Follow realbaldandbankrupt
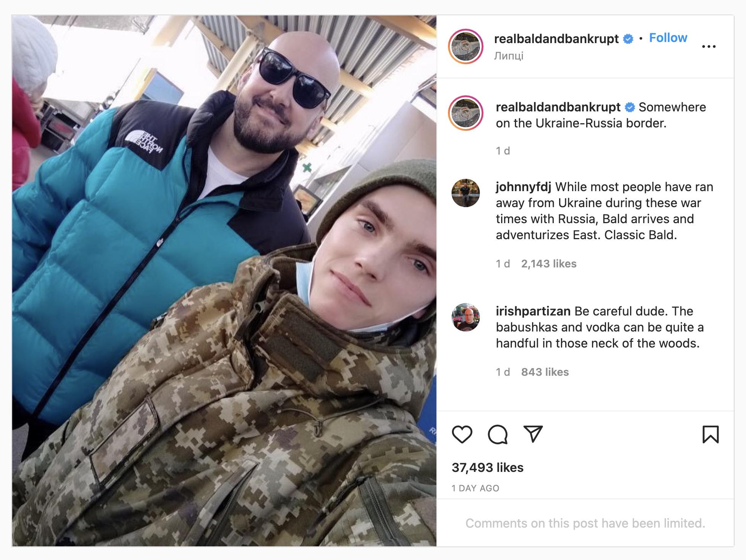 [668, 38]
